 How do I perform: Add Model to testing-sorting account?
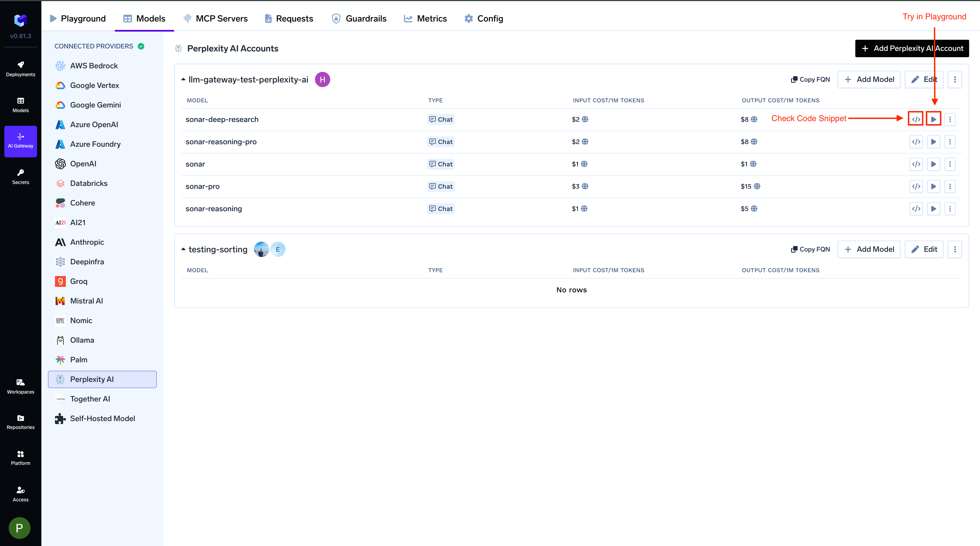869,249
